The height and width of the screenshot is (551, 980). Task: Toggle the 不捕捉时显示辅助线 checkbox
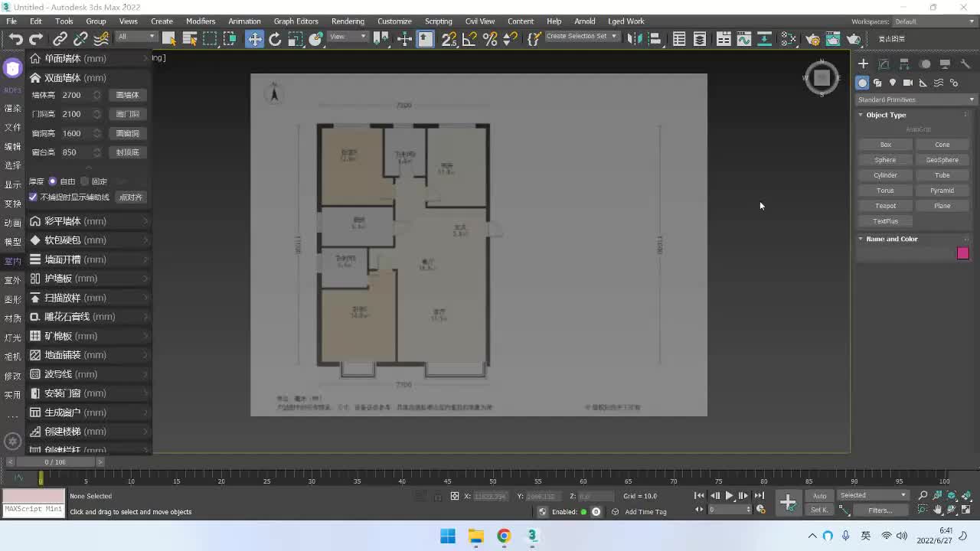coord(33,197)
